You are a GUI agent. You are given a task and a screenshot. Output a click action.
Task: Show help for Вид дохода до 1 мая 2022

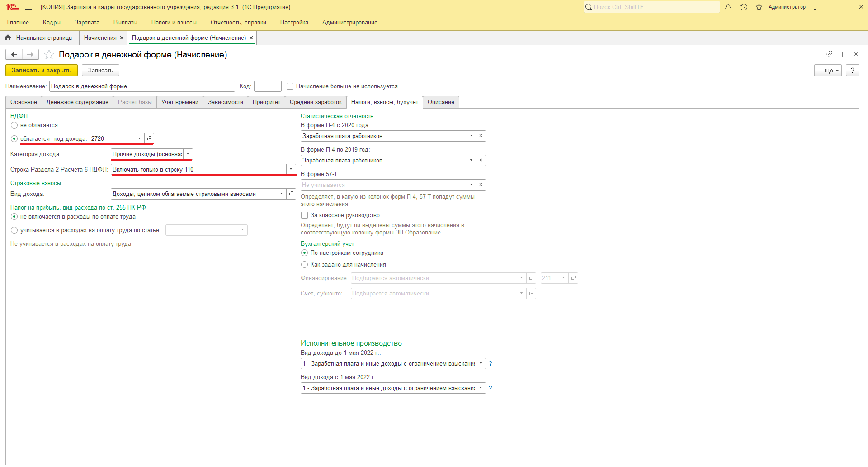point(491,363)
